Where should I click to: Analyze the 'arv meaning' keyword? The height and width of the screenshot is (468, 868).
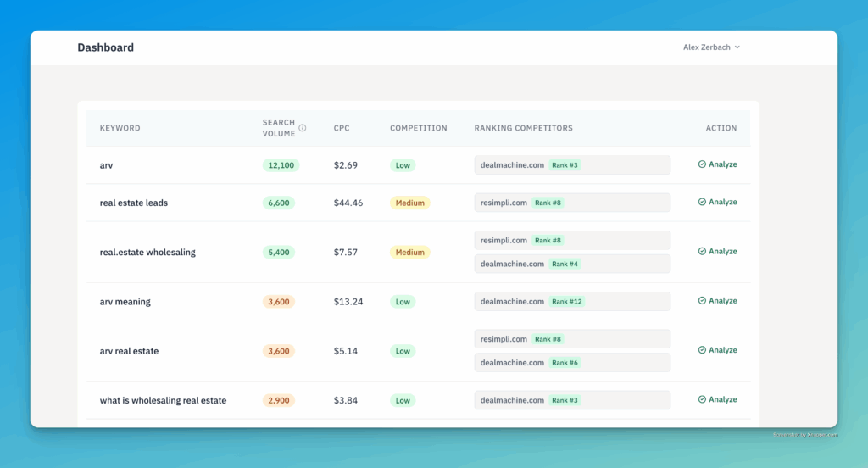click(717, 301)
